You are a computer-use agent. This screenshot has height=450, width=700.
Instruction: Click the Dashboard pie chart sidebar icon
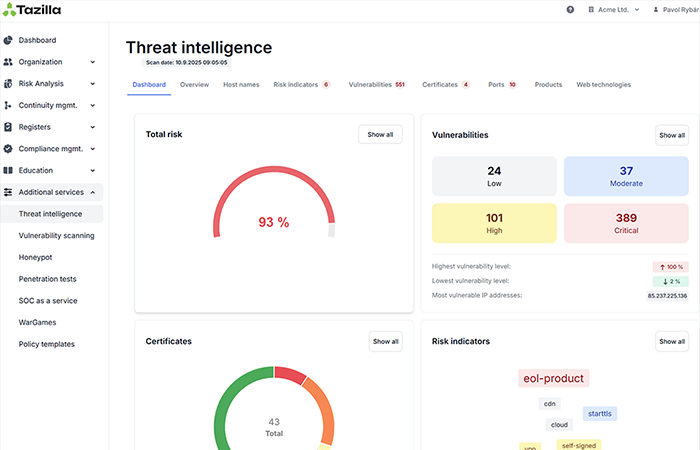click(x=8, y=40)
